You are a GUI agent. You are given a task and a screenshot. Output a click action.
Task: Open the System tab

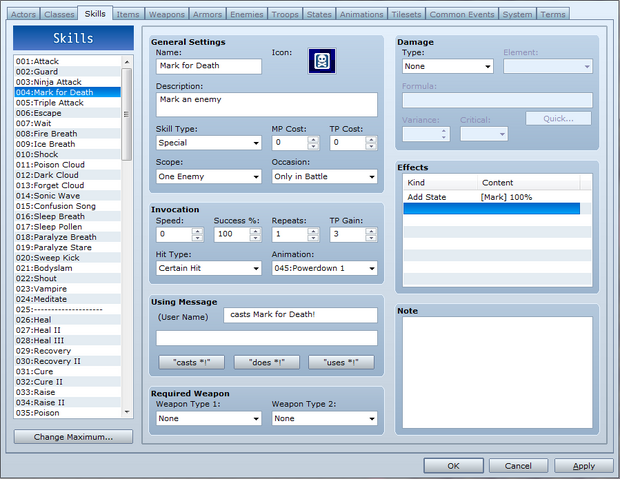[x=517, y=14]
